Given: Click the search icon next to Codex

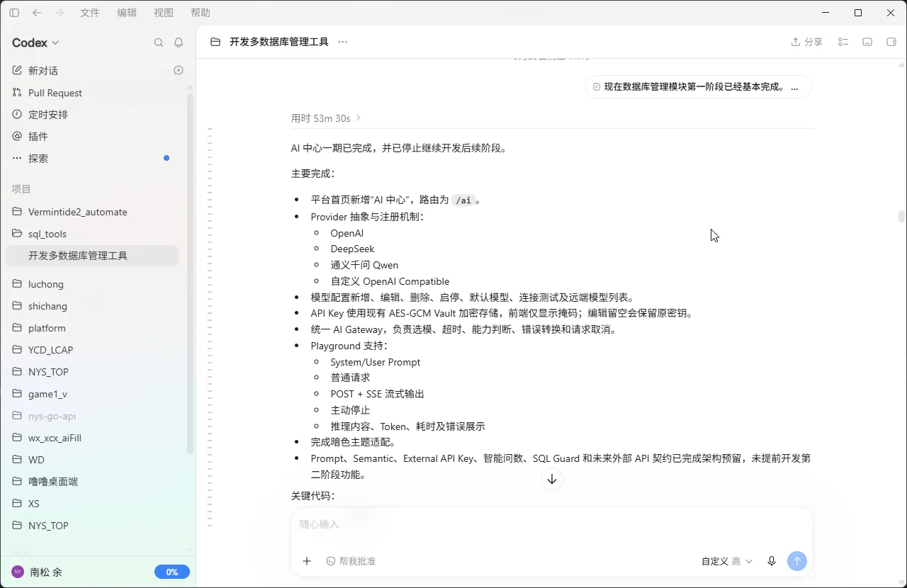Looking at the screenshot, I should pyautogui.click(x=159, y=43).
